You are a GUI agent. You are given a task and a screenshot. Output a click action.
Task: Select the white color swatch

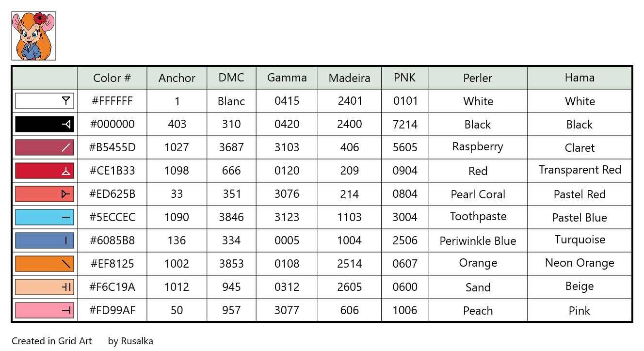pyautogui.click(x=45, y=101)
